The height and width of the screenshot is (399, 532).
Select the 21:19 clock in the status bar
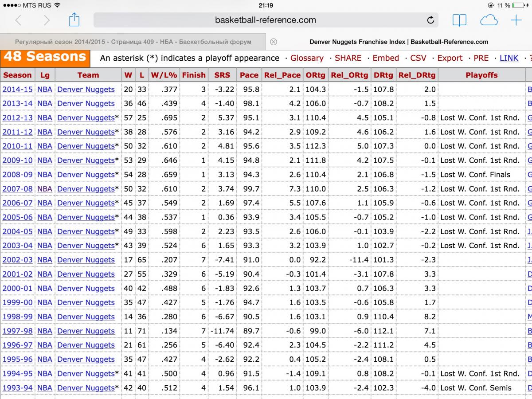[x=266, y=5]
